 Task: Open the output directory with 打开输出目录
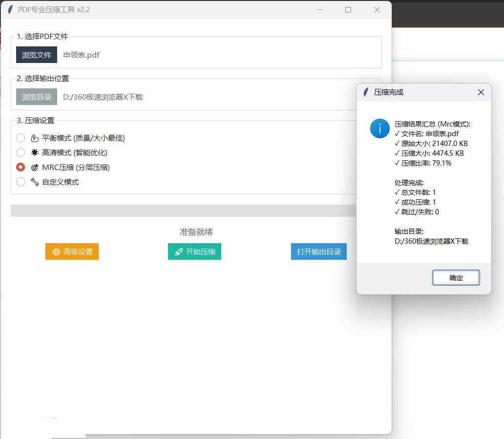318,251
